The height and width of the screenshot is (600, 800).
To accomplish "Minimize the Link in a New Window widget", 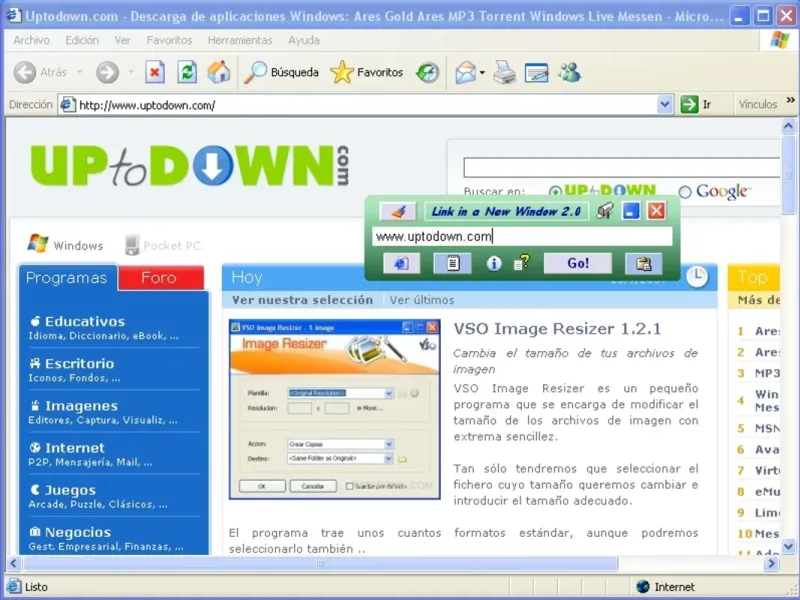I will (x=631, y=211).
